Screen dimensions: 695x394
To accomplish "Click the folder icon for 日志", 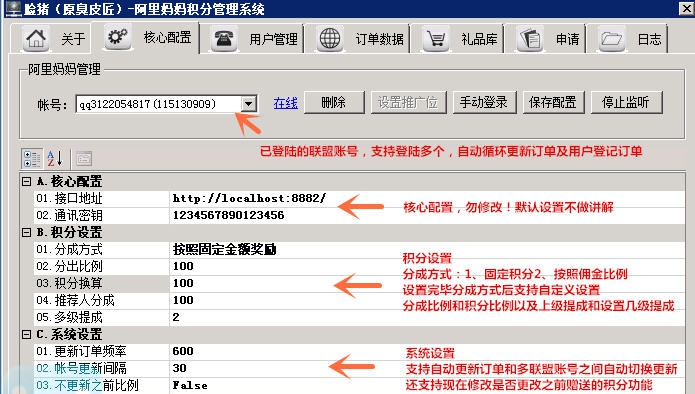I will (611, 39).
